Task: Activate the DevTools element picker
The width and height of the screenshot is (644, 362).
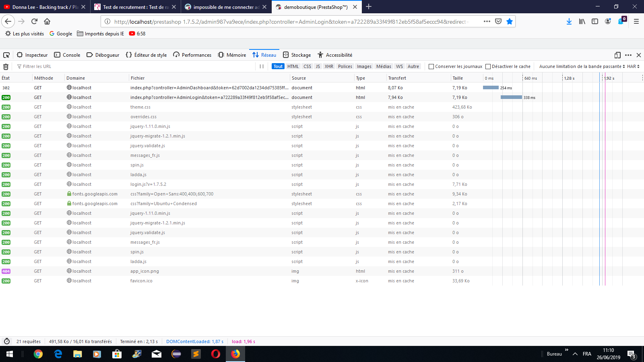Action: pyautogui.click(x=6, y=55)
